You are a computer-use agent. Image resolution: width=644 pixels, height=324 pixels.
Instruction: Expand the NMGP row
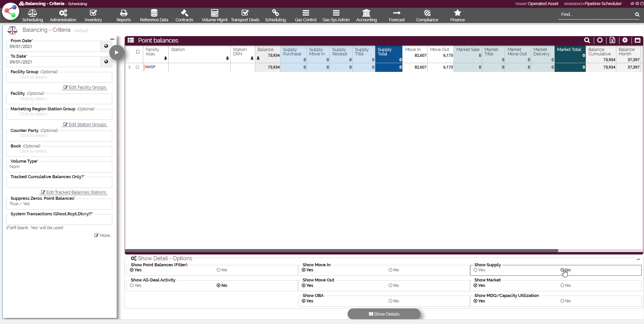click(x=129, y=67)
